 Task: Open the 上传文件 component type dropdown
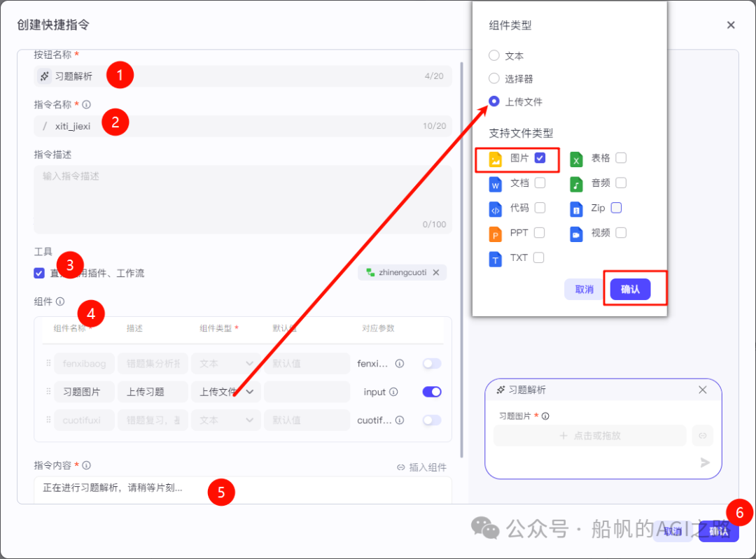tap(225, 392)
